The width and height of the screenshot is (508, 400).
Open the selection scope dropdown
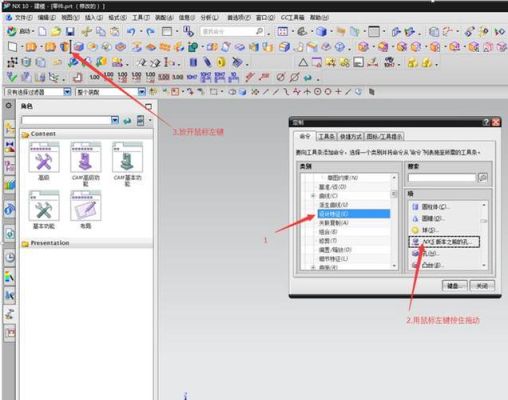pyautogui.click(x=142, y=92)
